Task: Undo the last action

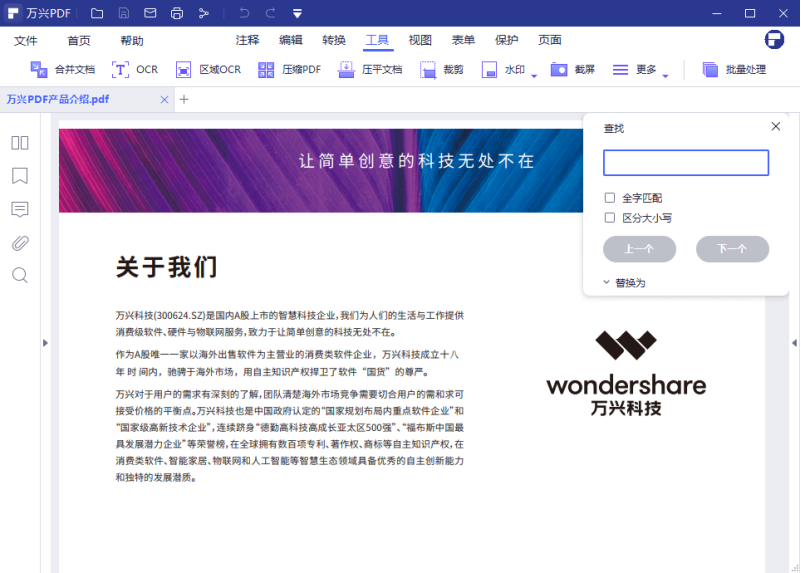Action: click(244, 13)
